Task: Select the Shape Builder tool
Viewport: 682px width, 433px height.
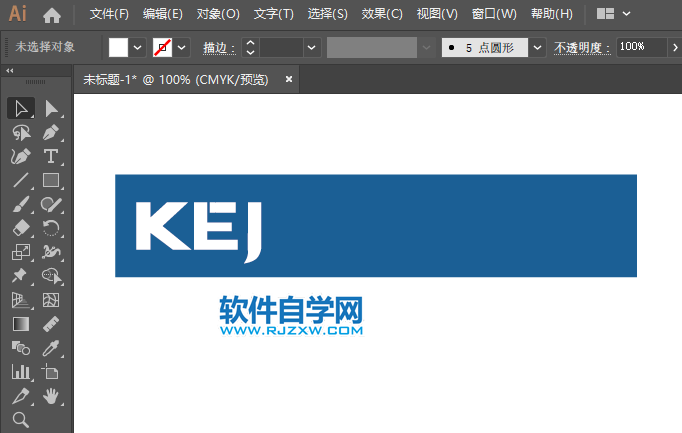Action: [51, 276]
